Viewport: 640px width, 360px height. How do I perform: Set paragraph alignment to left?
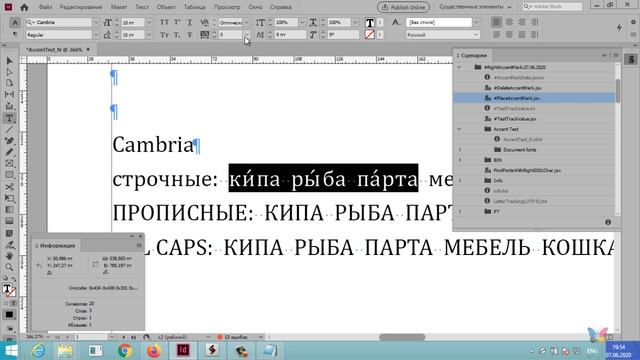[x=496, y=22]
